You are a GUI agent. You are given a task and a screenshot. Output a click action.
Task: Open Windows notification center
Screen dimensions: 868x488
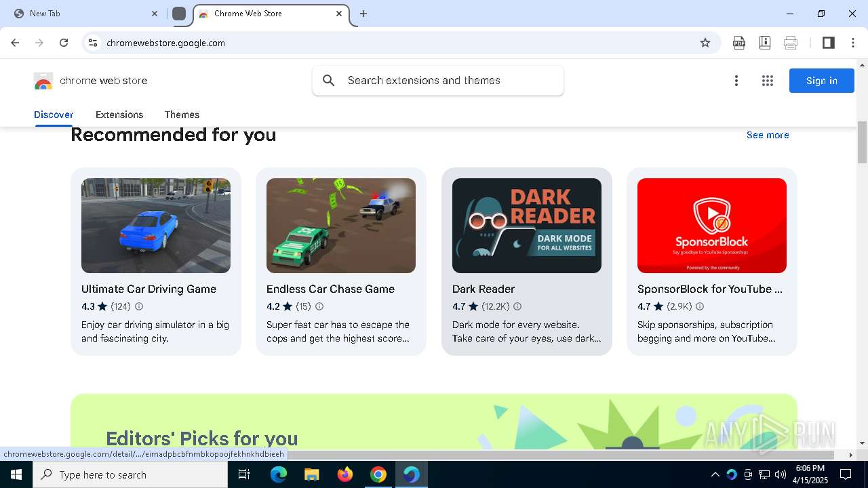pyautogui.click(x=846, y=474)
